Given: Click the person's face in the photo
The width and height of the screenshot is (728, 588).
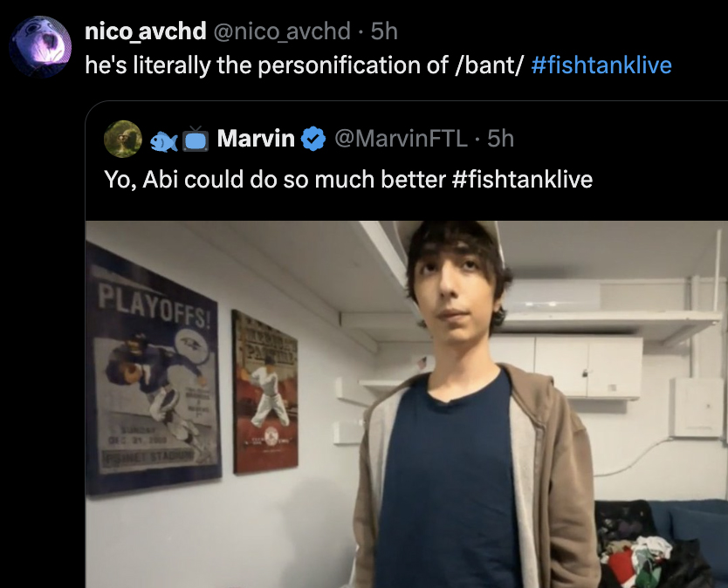Looking at the screenshot, I should click(x=453, y=290).
